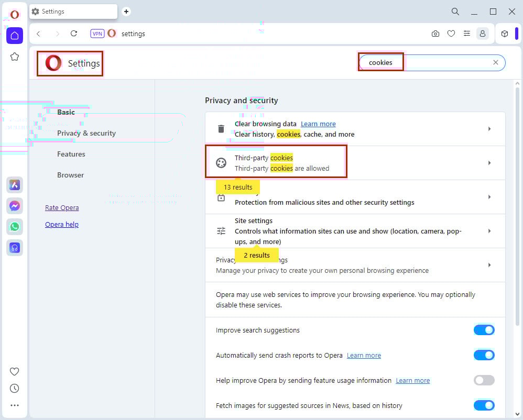Open the Rate Opera link
The image size is (523, 420).
pyautogui.click(x=62, y=208)
